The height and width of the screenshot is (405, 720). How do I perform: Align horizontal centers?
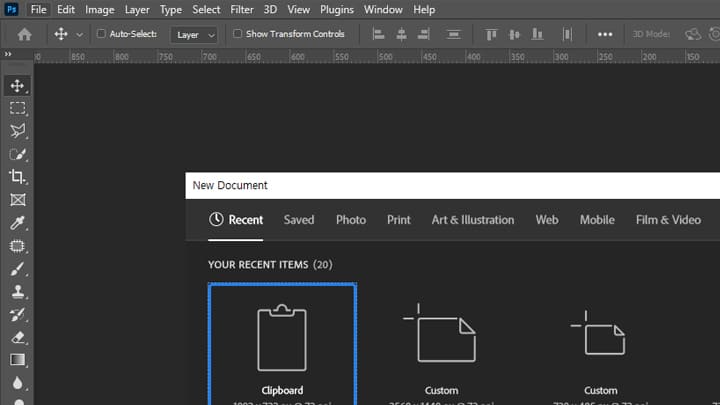(x=401, y=34)
